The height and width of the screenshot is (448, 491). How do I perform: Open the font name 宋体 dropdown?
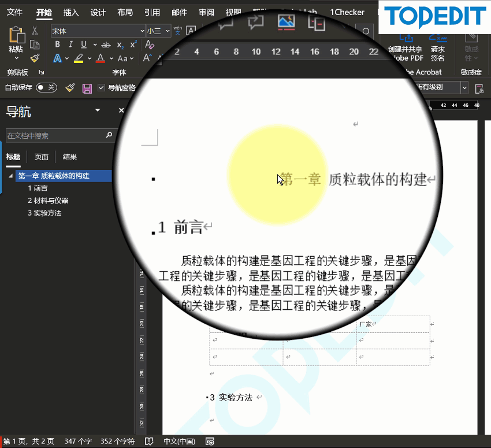tap(142, 31)
